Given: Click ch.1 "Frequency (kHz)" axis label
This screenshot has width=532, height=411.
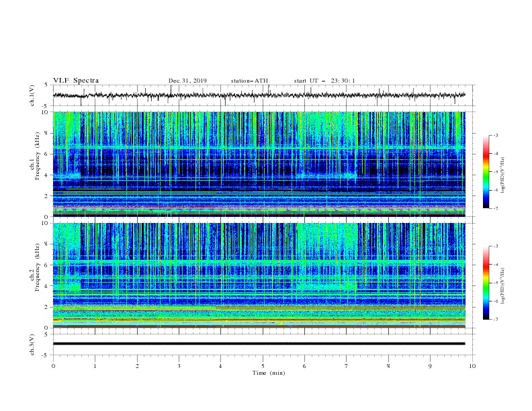Looking at the screenshot, I should [38, 156].
